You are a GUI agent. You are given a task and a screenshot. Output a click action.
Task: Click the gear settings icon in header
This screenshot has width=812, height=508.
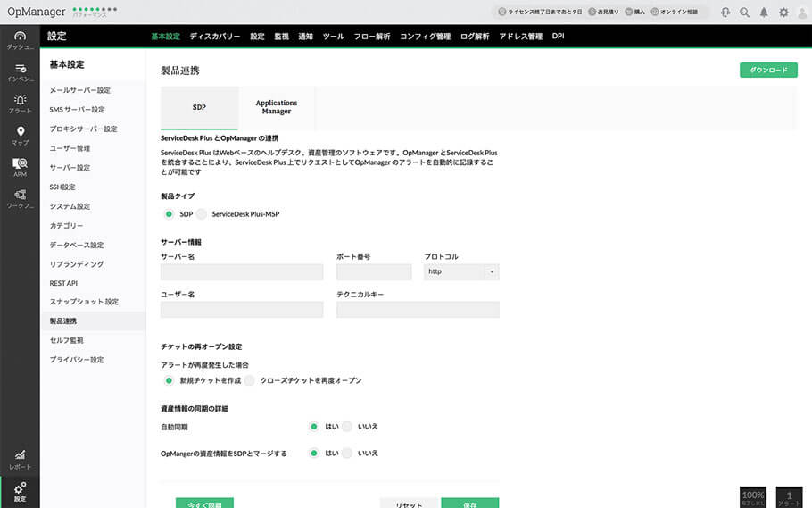[783, 12]
